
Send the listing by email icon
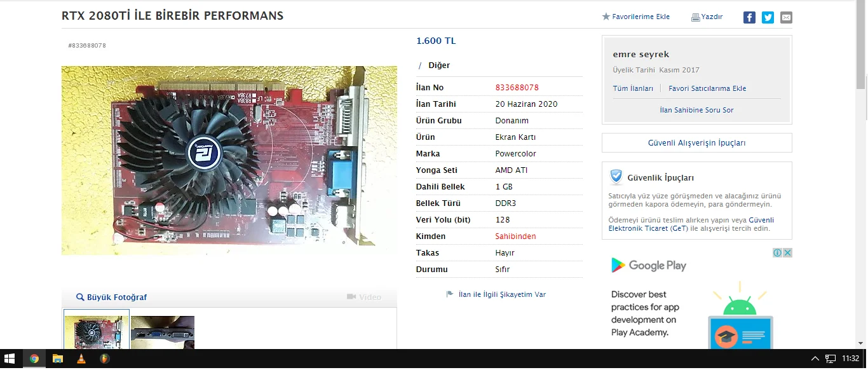point(786,17)
